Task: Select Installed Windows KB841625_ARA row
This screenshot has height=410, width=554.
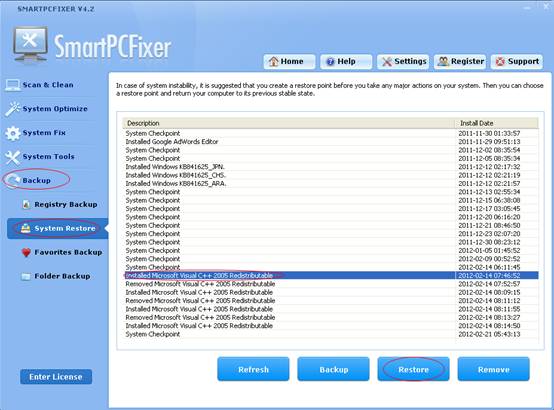Action: coord(331,183)
